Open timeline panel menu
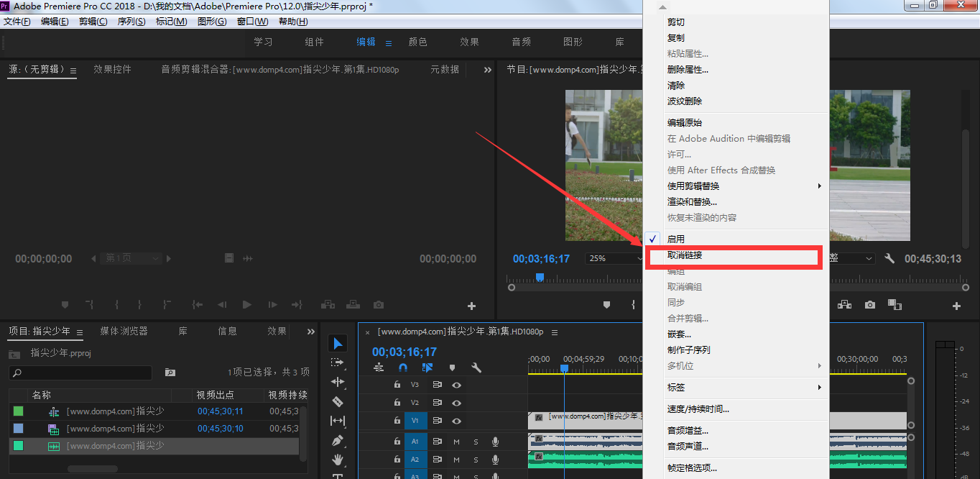 click(555, 332)
